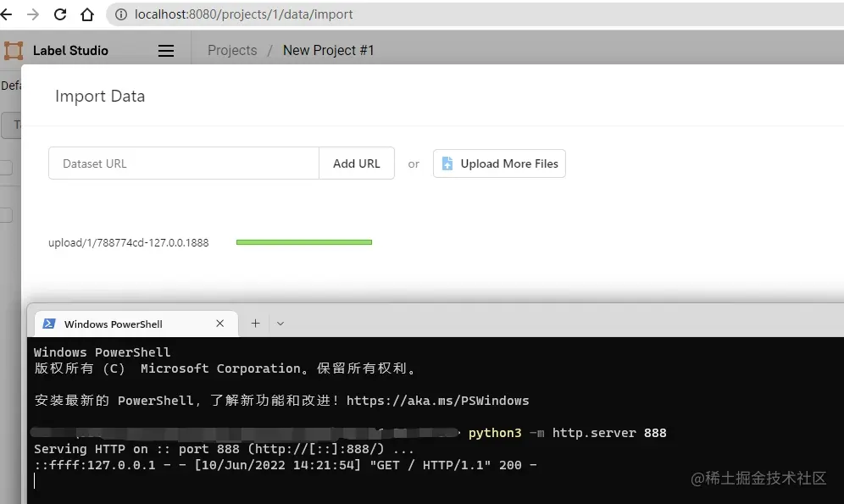Click the GET / HTTP/1.1 200 log line
This screenshot has width=844, height=504.
pos(286,465)
